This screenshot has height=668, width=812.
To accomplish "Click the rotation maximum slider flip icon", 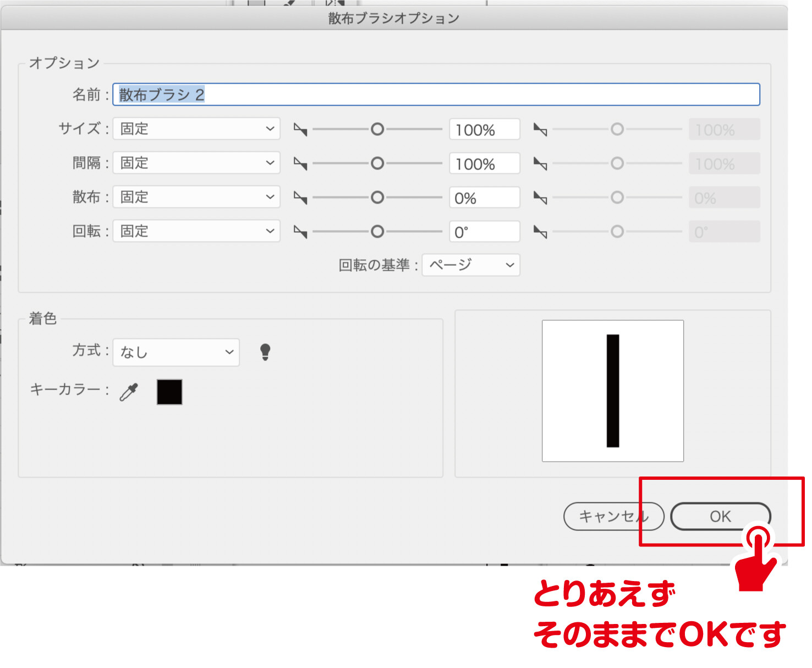I will [540, 232].
